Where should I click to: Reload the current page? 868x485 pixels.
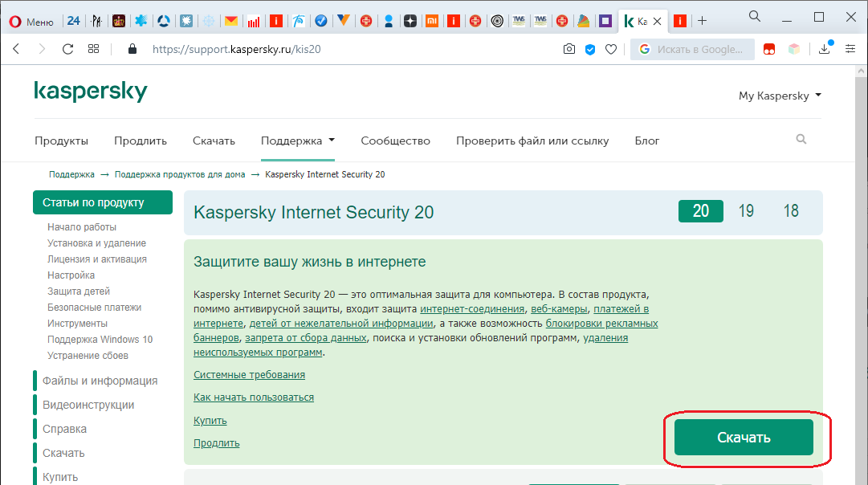point(67,49)
